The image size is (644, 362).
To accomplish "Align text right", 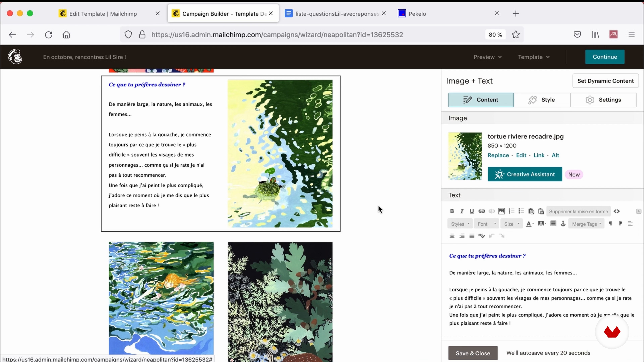I will [462, 236].
